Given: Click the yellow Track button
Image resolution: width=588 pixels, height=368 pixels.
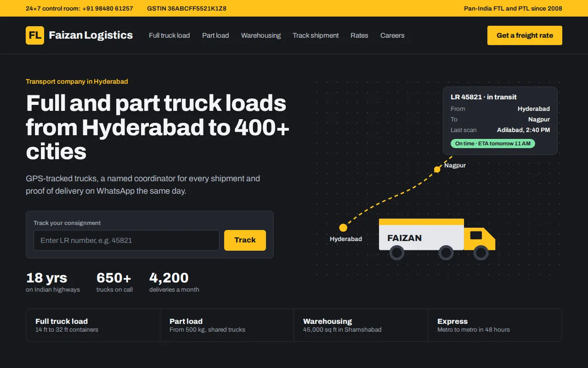Looking at the screenshot, I should 245,240.
